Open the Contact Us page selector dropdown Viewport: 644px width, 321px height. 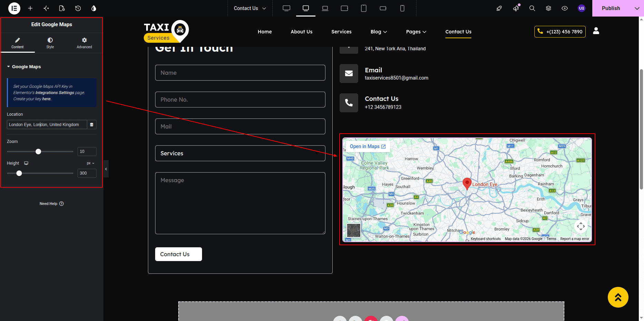click(x=250, y=8)
